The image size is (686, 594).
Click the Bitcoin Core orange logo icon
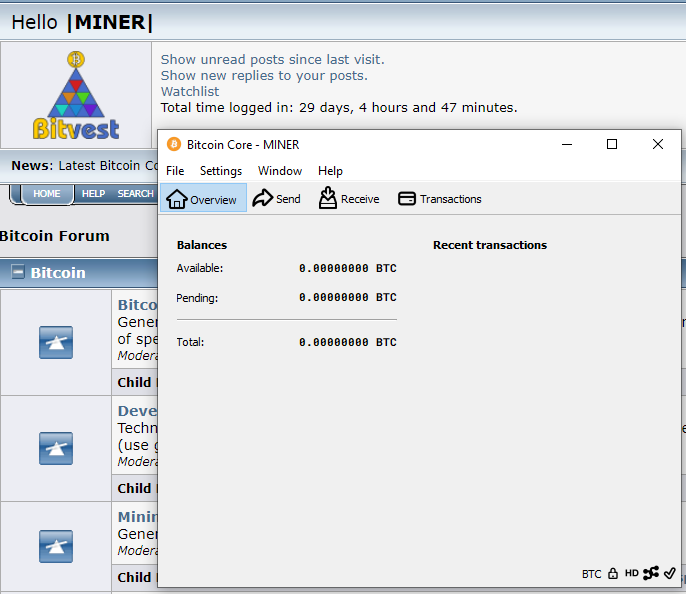point(174,144)
